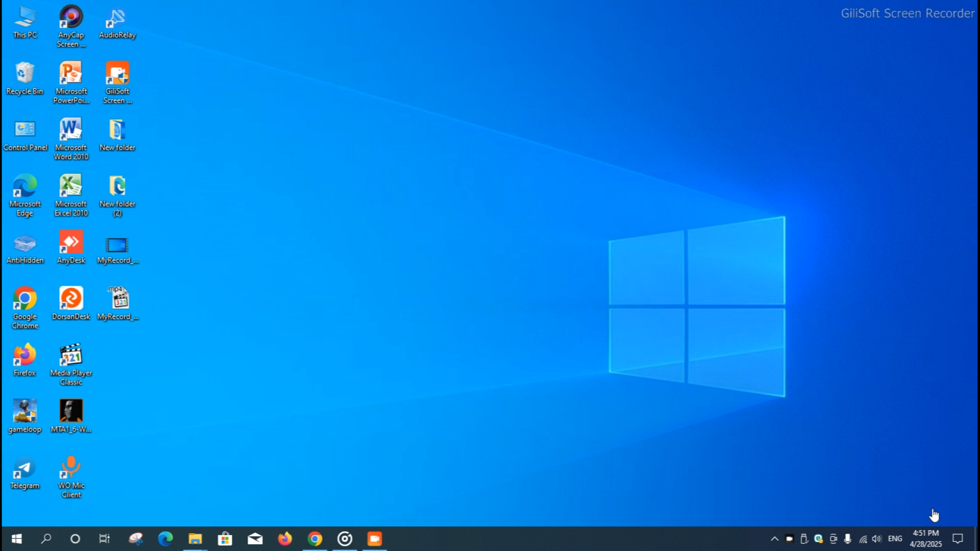Click the recorder camera tray icon
Viewport: 980px width, 551px height.
click(789, 539)
